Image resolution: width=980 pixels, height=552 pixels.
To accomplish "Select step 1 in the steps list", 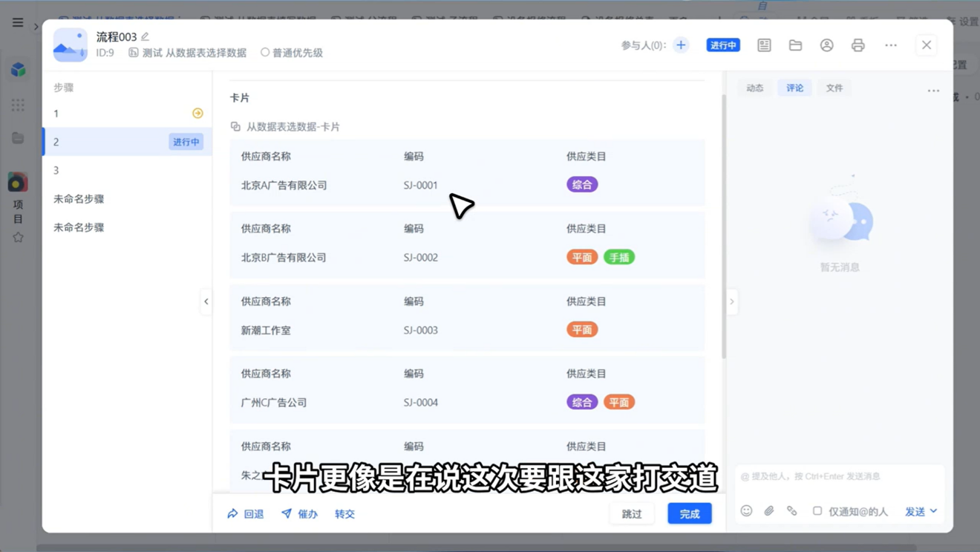I will (x=128, y=114).
